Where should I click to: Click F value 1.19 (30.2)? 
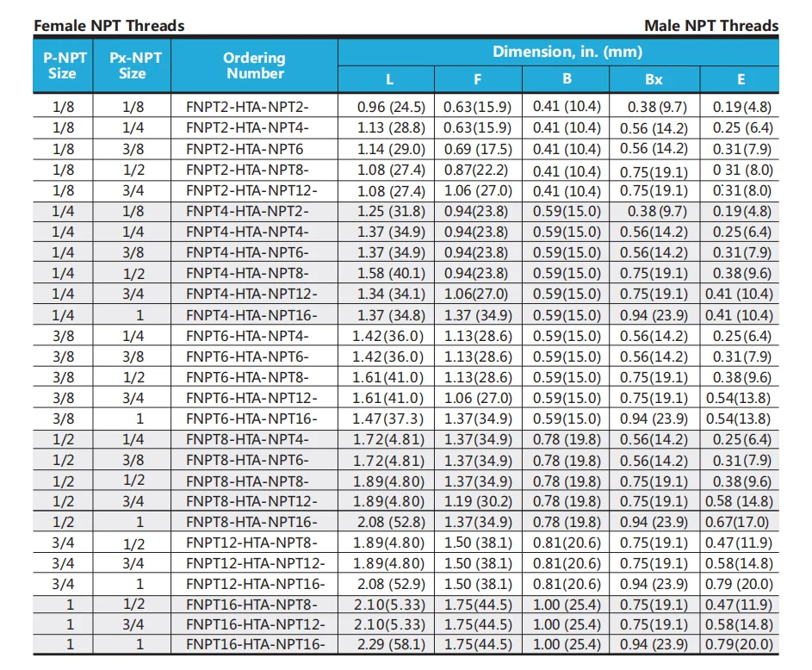click(x=478, y=502)
